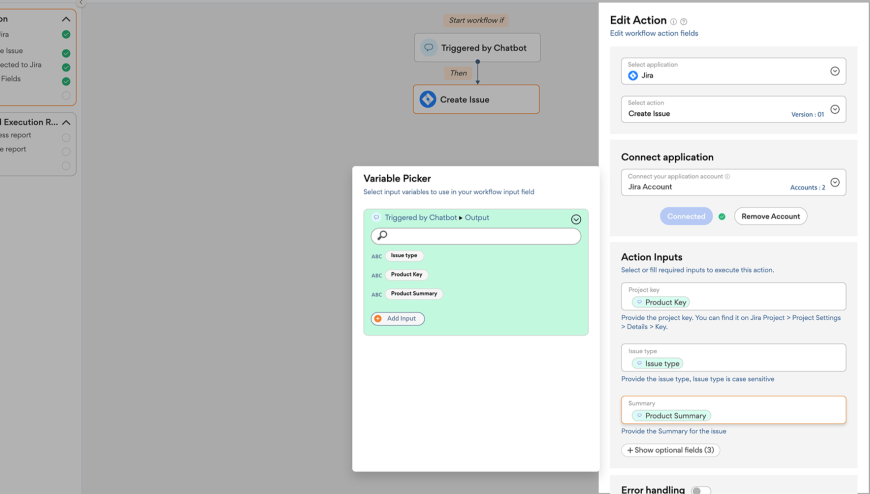
Task: Click the chatbot icon on Triggered by Chatbot node
Action: coord(429,48)
